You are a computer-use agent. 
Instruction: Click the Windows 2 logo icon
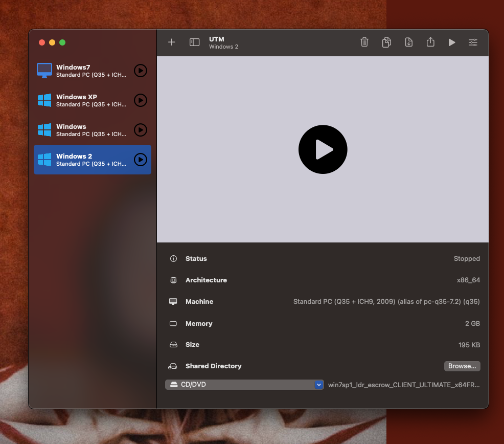click(44, 160)
